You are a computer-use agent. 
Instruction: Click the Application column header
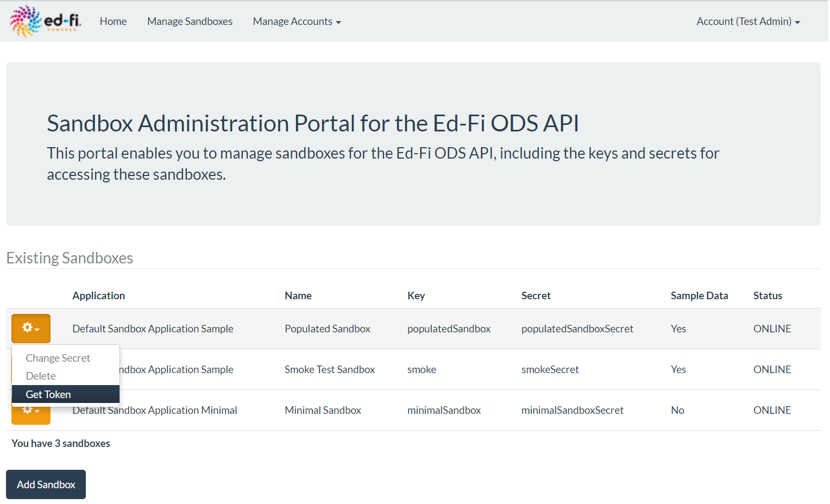99,295
